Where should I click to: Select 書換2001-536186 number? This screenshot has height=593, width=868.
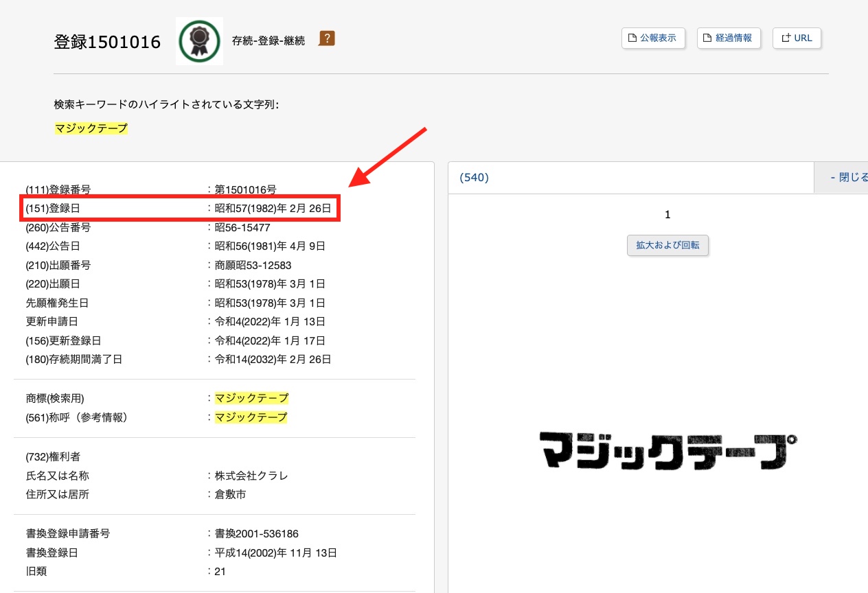coord(257,533)
